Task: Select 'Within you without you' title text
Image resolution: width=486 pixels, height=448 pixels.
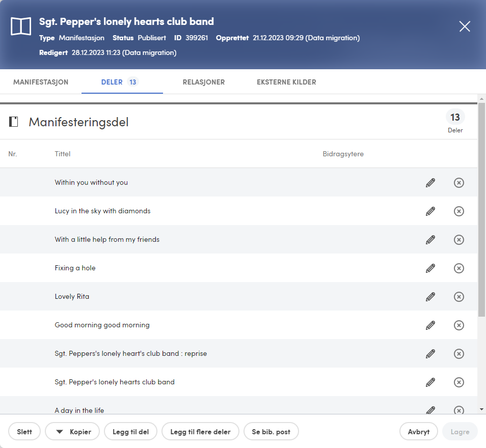Action: [91, 182]
